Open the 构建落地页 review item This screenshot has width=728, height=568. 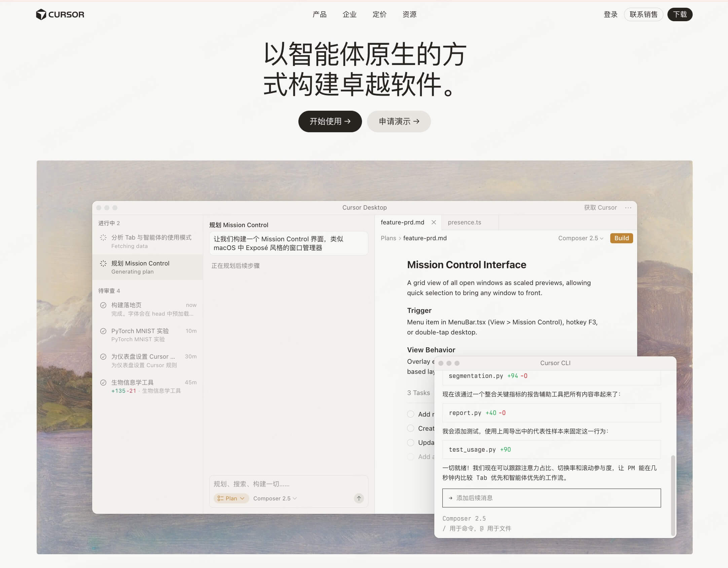[148, 309]
